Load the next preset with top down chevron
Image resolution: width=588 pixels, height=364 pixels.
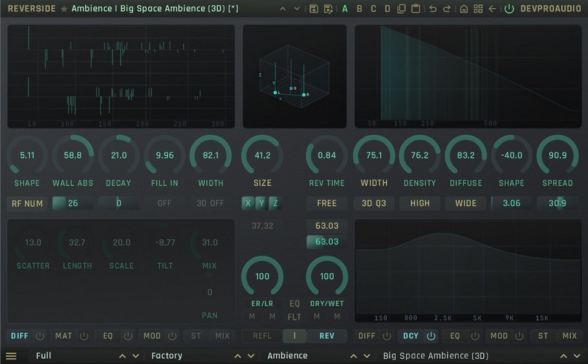[x=297, y=8]
